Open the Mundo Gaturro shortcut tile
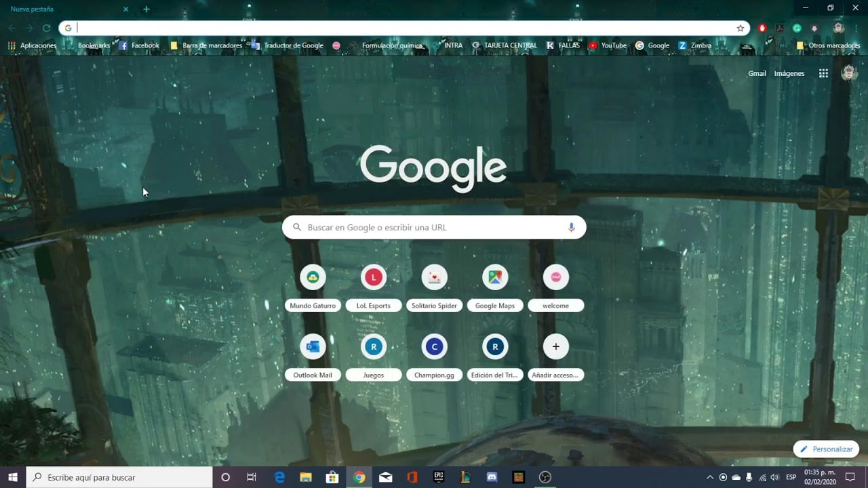The width and height of the screenshot is (868, 488). [x=313, y=288]
